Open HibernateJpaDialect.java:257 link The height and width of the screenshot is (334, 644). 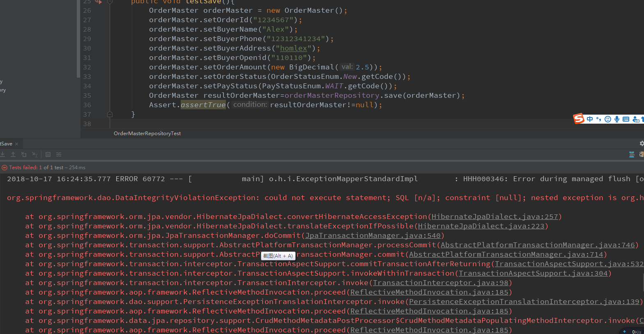pos(494,217)
